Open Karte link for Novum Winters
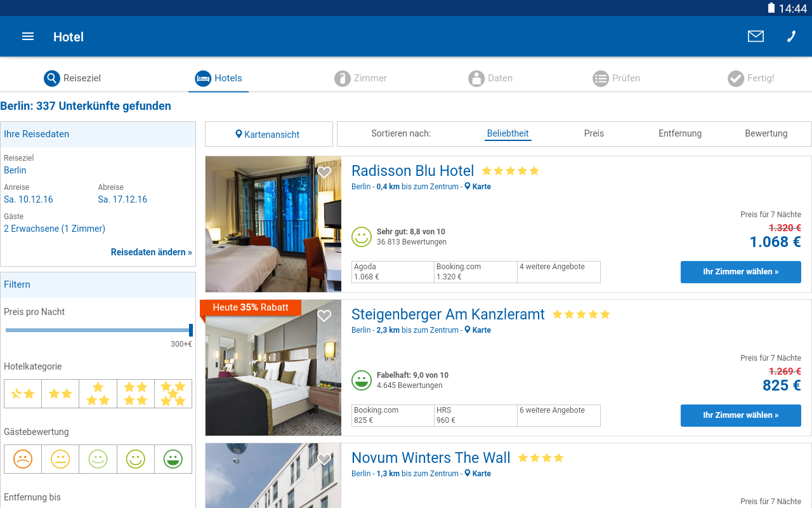Screen dimensions: 812x508 (478, 474)
